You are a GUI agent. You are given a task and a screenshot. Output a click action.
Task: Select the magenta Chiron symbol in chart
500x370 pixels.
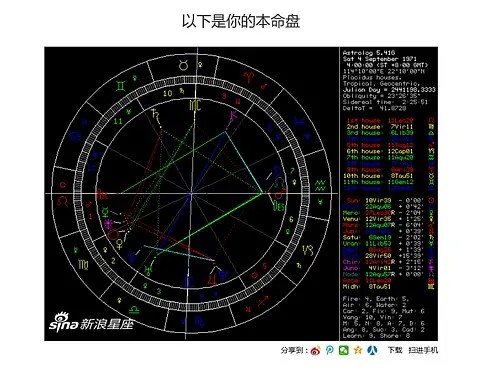[233, 117]
